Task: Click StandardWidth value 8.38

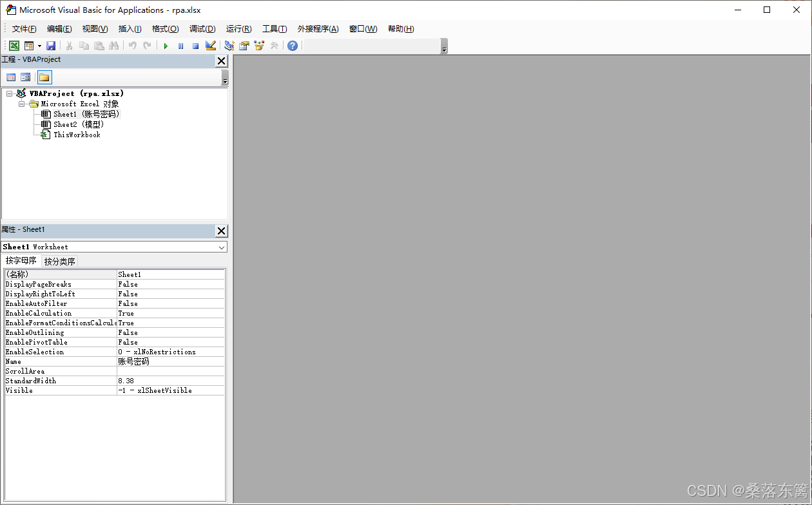Action: point(171,381)
